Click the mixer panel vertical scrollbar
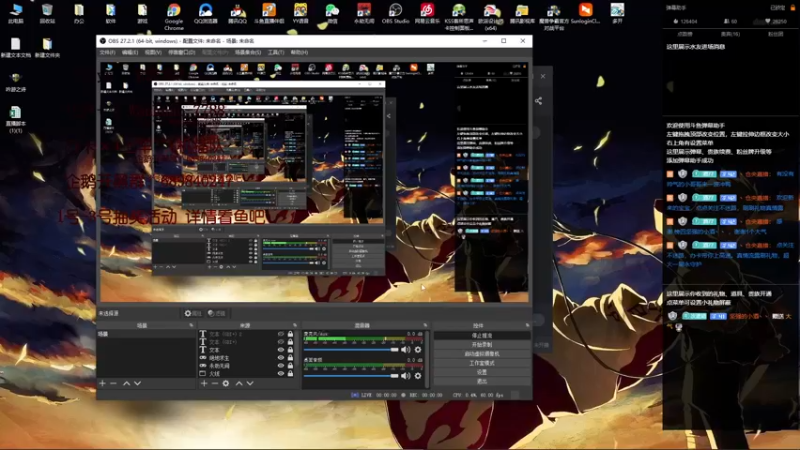800x450 pixels. [x=427, y=359]
